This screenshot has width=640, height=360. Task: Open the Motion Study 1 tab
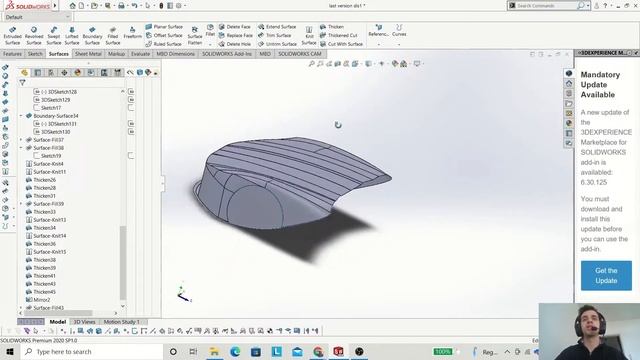pyautogui.click(x=122, y=322)
